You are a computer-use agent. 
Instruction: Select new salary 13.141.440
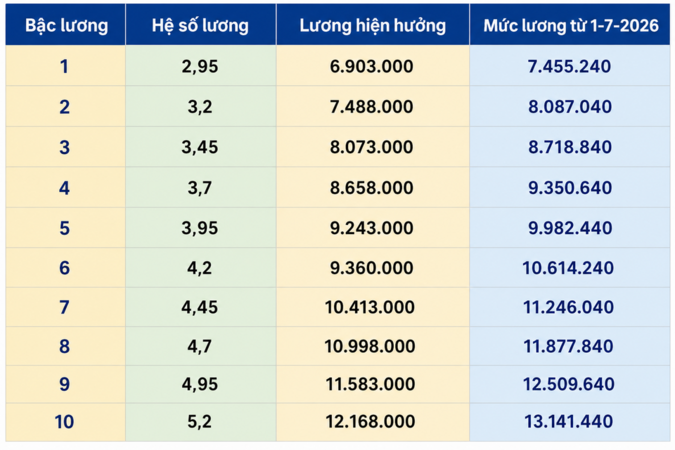pos(570,422)
